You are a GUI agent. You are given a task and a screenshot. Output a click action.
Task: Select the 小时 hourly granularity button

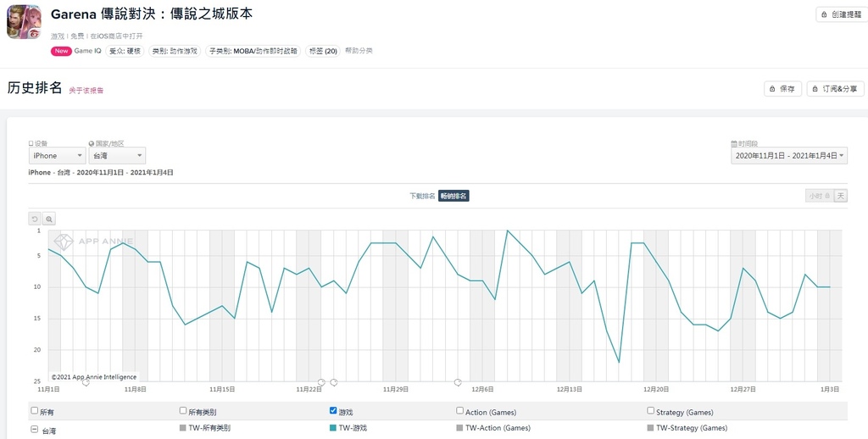click(x=819, y=196)
